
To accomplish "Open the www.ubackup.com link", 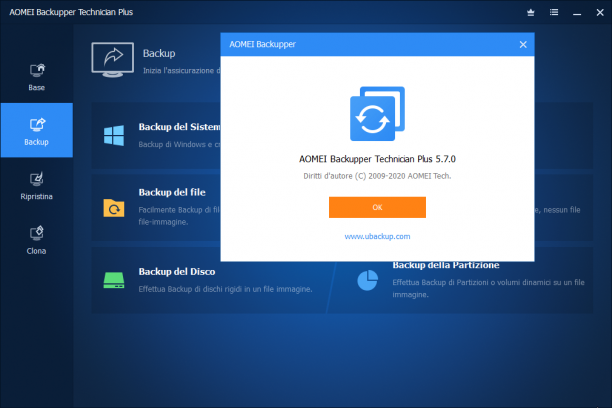I will click(x=377, y=236).
